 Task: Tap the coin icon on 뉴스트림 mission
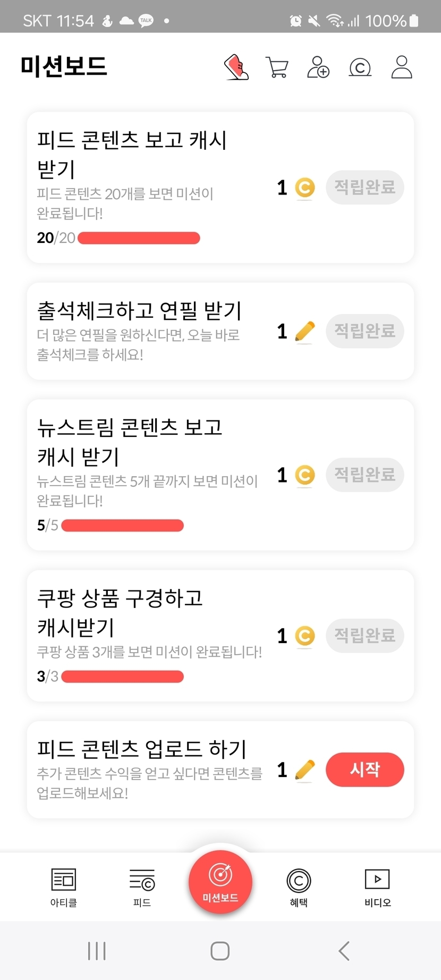click(x=305, y=475)
